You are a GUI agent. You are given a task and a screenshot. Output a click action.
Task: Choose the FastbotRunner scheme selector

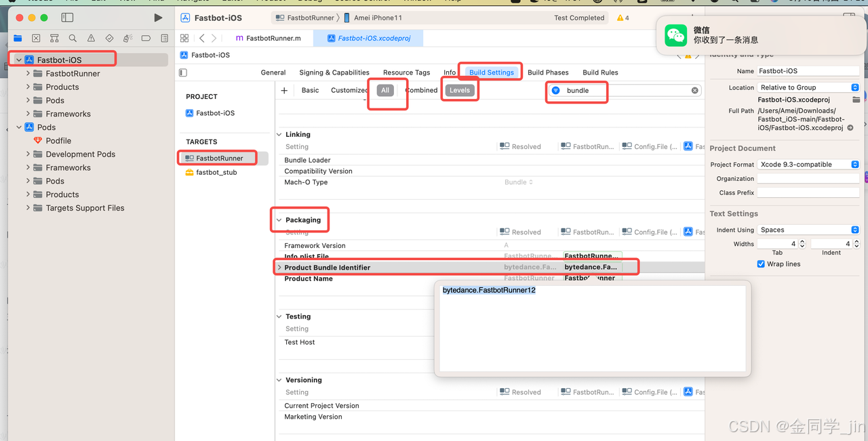coord(305,18)
